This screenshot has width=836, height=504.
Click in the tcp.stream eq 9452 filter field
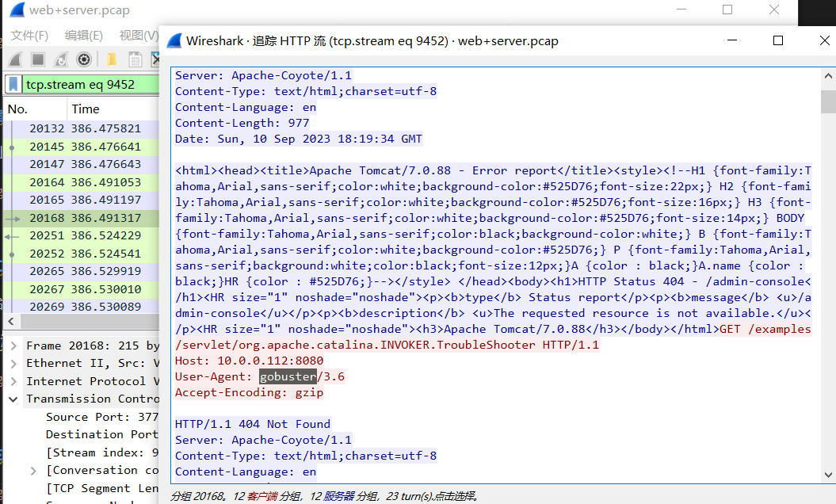[x=87, y=84]
